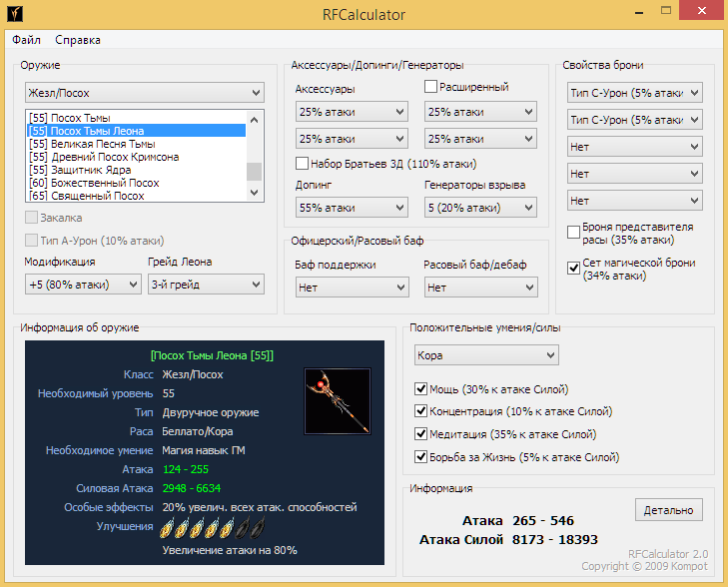Enable the Расширенный checkbox
The height and width of the screenshot is (587, 728).
(x=431, y=88)
